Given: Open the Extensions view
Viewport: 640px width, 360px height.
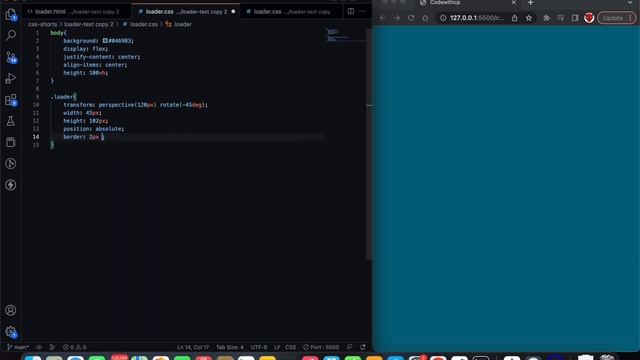Looking at the screenshot, I should (11, 100).
